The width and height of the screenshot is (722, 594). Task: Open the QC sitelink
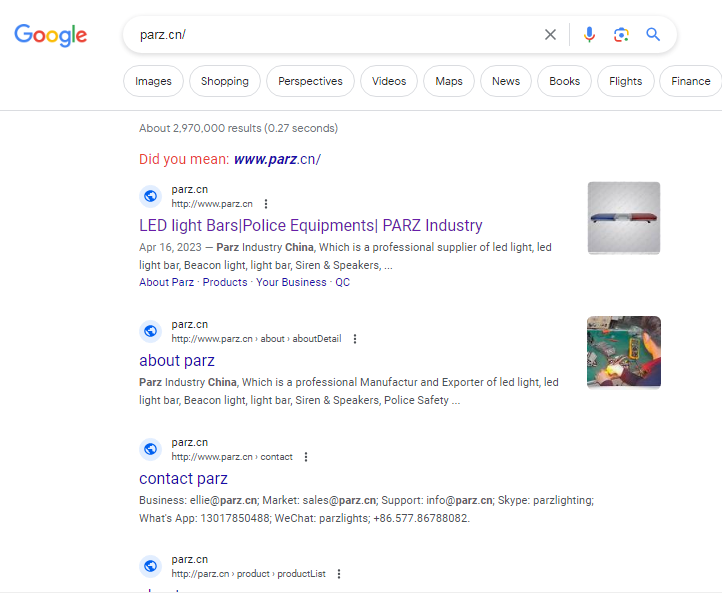343,282
